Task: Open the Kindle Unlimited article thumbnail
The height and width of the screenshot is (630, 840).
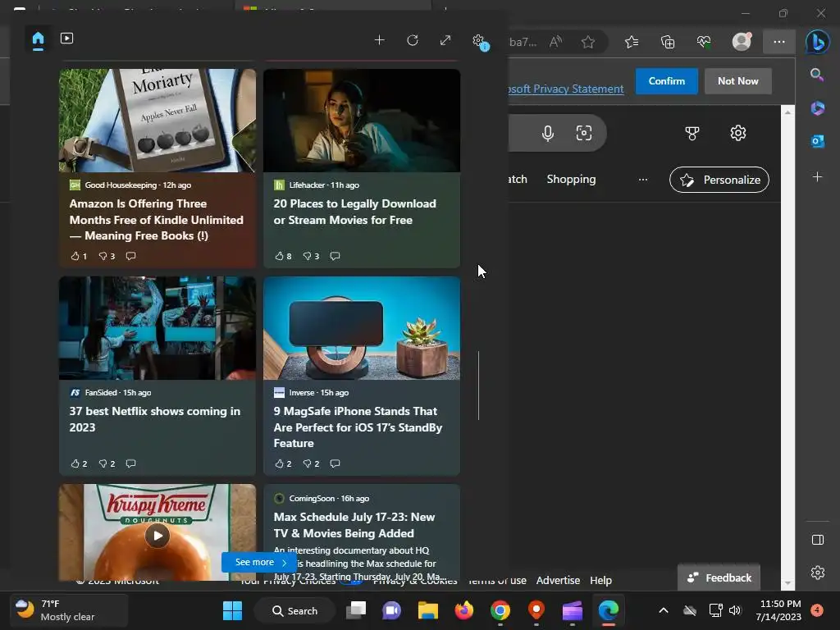Action: (x=157, y=121)
